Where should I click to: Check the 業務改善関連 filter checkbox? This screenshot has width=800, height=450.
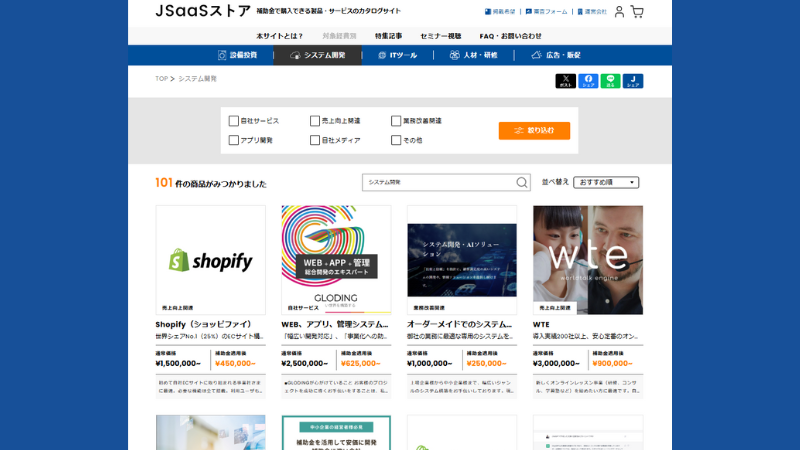395,121
